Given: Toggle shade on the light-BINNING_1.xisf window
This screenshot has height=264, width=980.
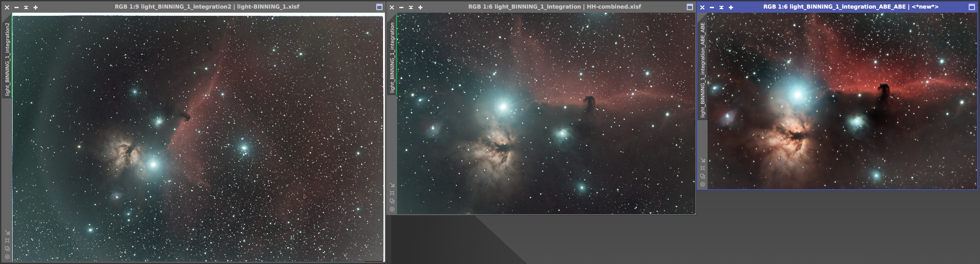Looking at the screenshot, I should coord(26,7).
